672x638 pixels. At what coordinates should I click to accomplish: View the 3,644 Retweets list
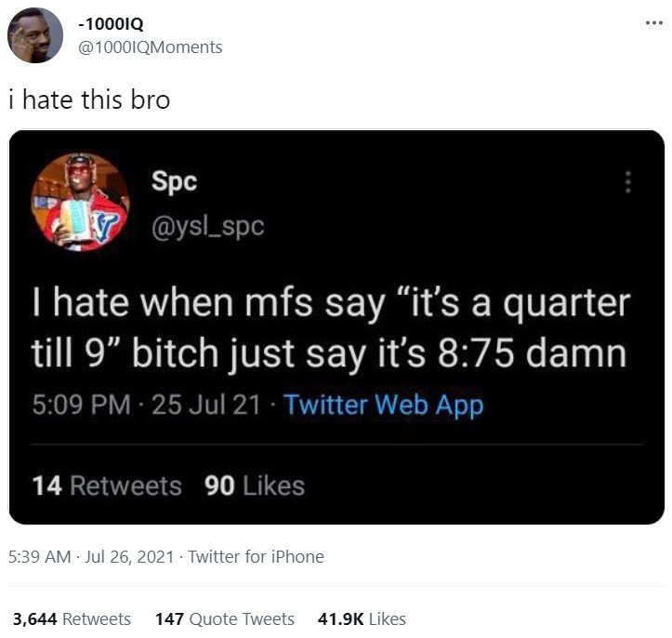coord(72,619)
